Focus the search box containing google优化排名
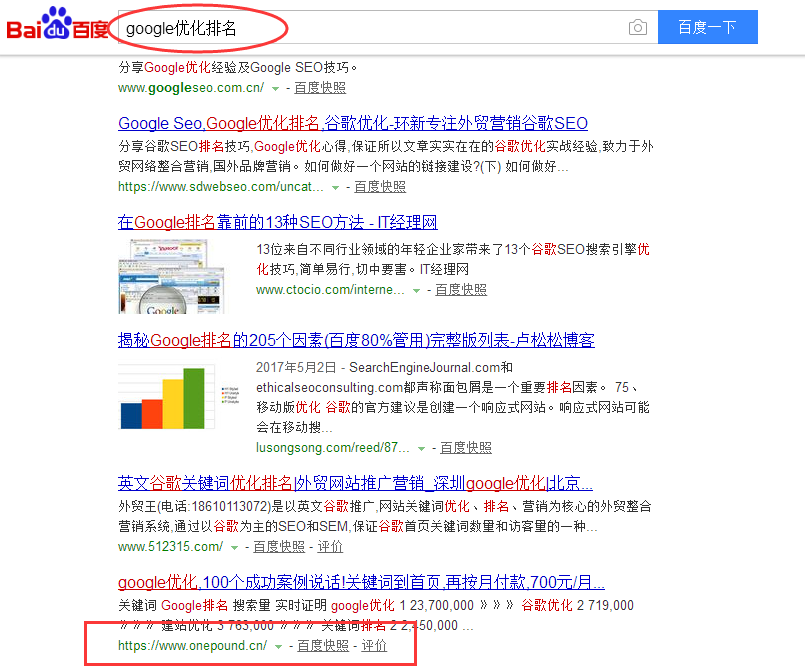 (388, 27)
